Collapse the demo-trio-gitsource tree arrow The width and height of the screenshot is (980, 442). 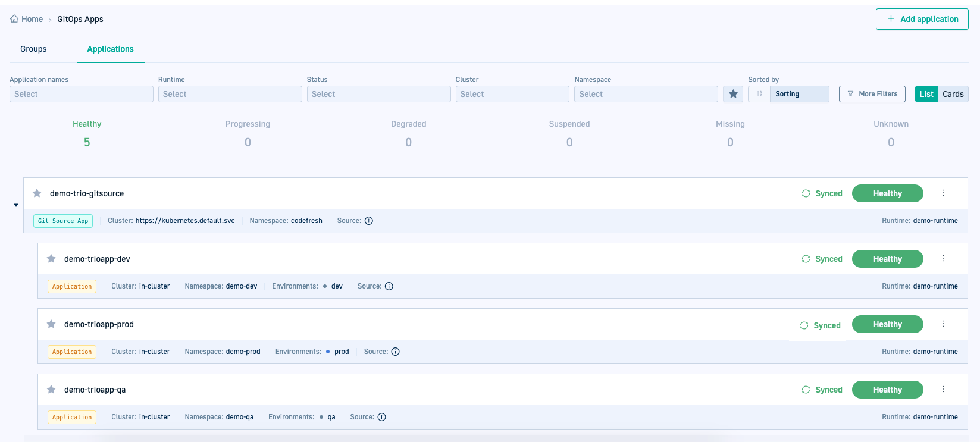click(x=16, y=205)
